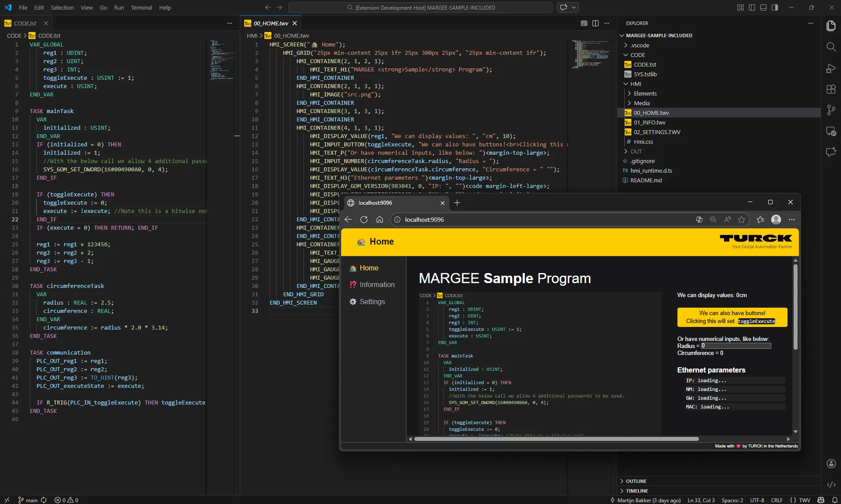Toggle the secondary side bar from title bar
This screenshot has height=504, width=841.
point(775,7)
